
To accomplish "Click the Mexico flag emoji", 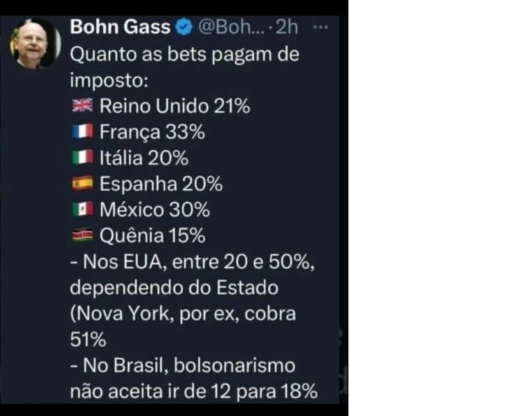I will [82, 209].
